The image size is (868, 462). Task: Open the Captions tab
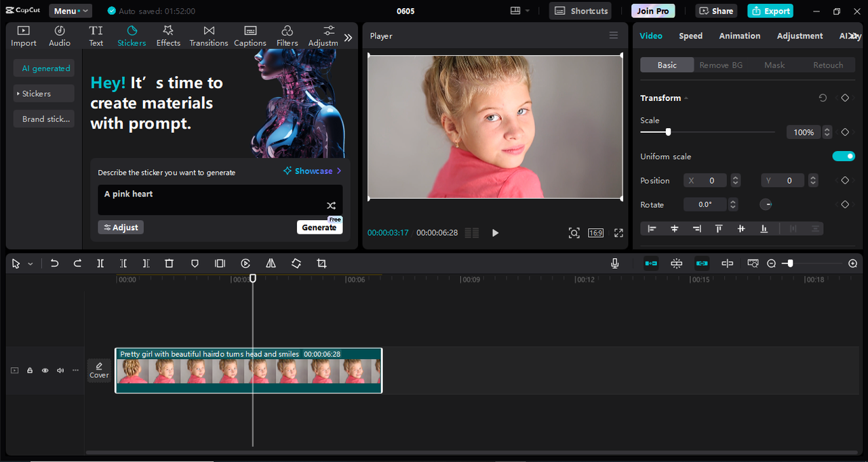click(x=250, y=36)
